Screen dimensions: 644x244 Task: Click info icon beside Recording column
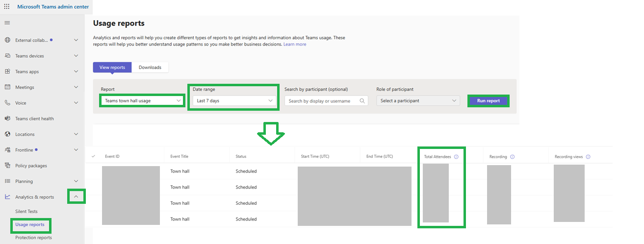tap(513, 157)
